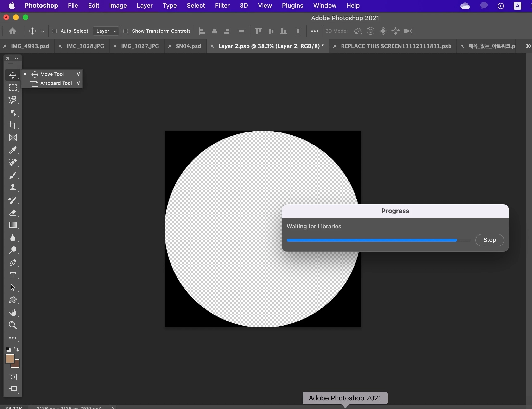Select the Zoom tool in toolbar
The image size is (532, 409).
pos(13,325)
